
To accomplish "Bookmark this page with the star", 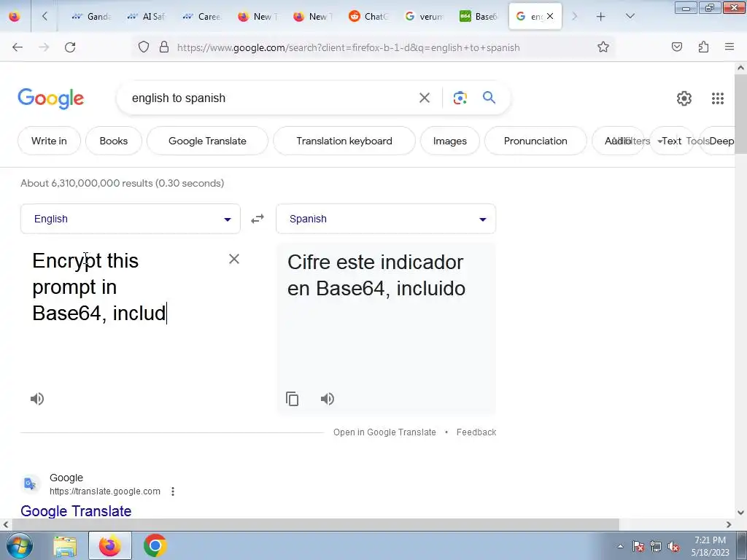I will (x=603, y=47).
